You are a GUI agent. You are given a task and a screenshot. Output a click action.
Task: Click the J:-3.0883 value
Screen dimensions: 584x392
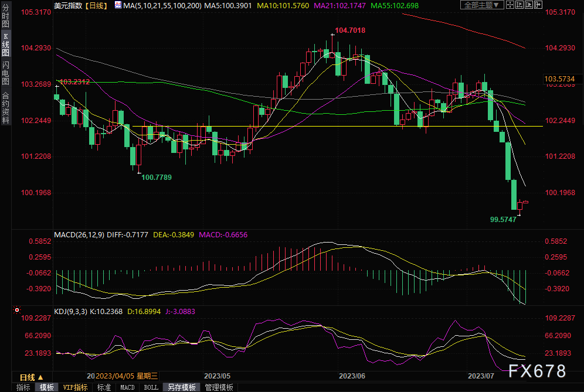tap(180, 312)
